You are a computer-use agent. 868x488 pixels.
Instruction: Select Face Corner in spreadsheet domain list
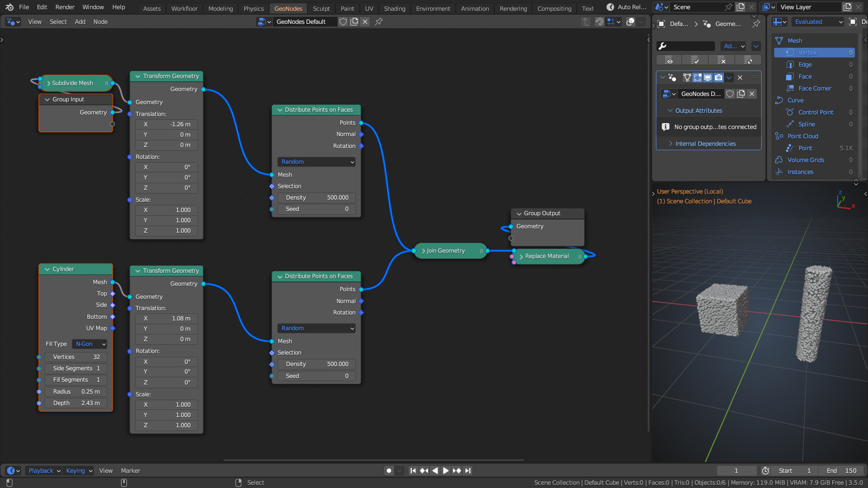(814, 88)
